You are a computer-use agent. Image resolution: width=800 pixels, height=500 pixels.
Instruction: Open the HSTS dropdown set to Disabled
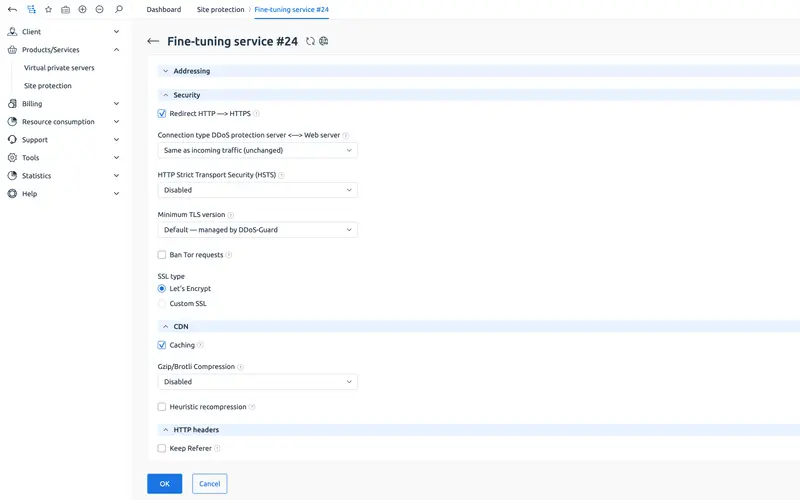click(258, 190)
